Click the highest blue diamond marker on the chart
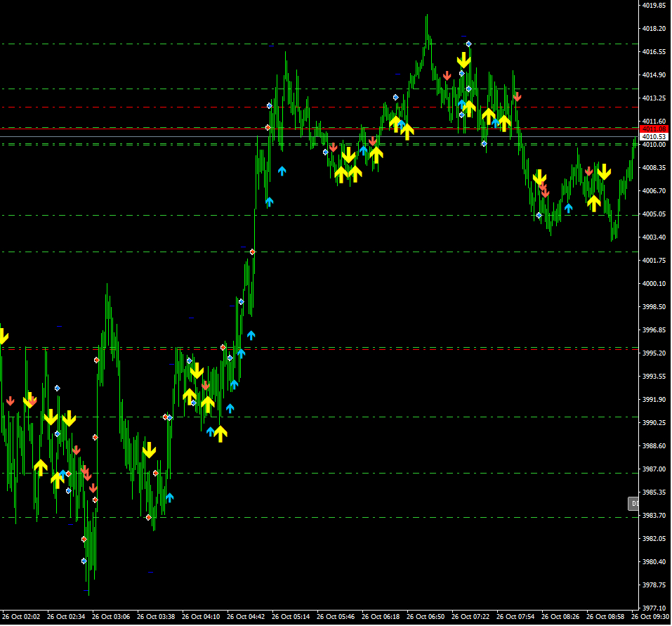 click(x=469, y=44)
